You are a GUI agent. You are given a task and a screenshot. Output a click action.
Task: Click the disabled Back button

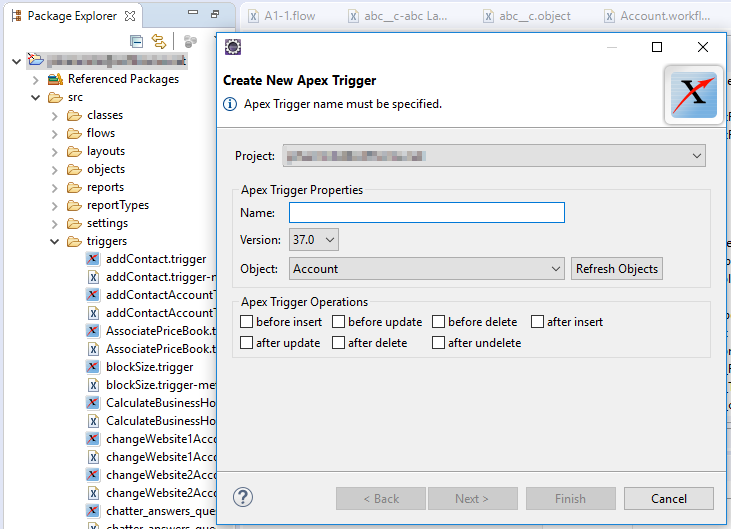tap(381, 499)
